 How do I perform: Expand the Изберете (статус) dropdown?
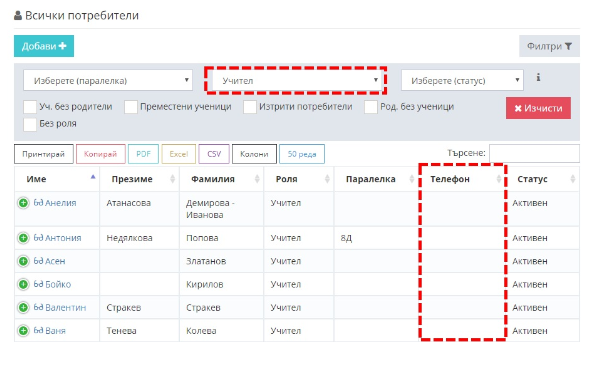(x=462, y=80)
